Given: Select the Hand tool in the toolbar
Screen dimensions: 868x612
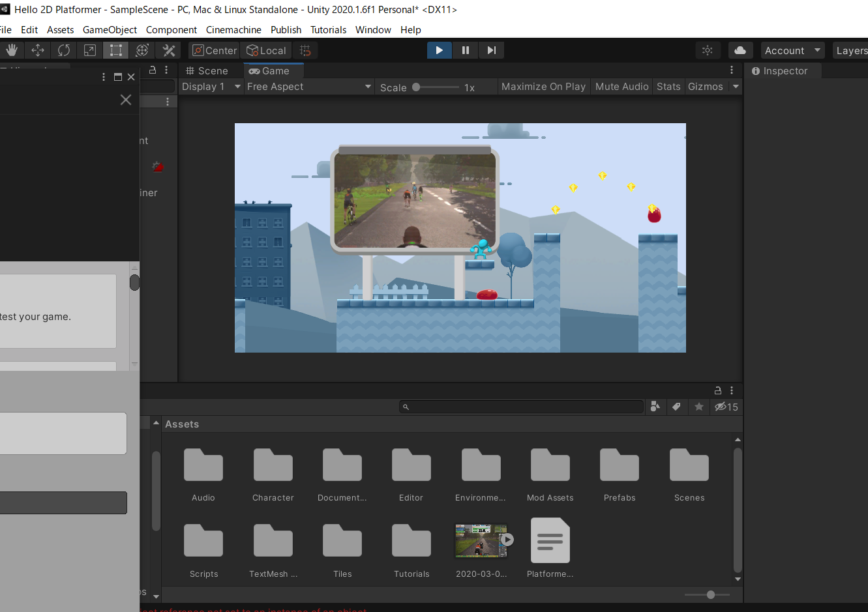Looking at the screenshot, I should [x=12, y=50].
